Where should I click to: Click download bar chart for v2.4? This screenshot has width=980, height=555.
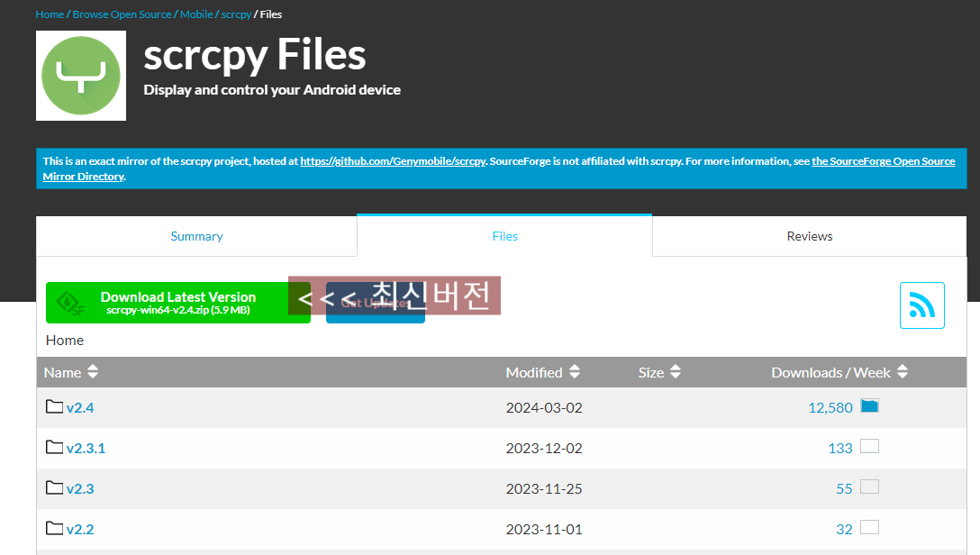(x=869, y=405)
